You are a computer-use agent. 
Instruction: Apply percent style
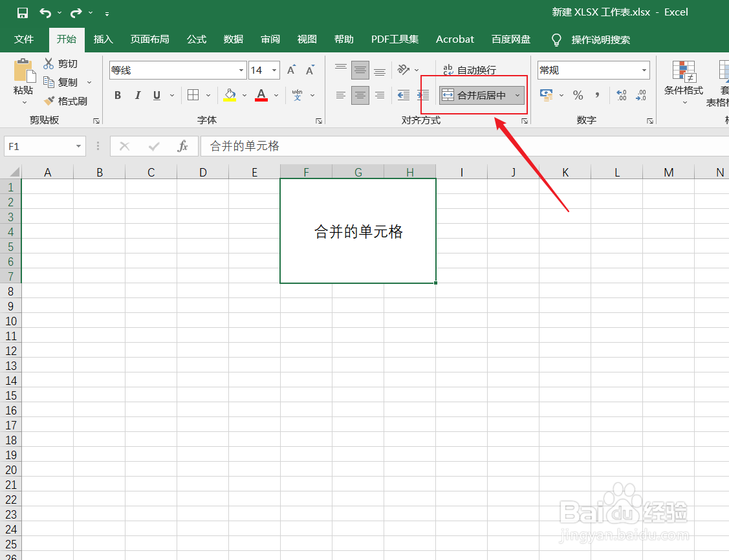(578, 95)
